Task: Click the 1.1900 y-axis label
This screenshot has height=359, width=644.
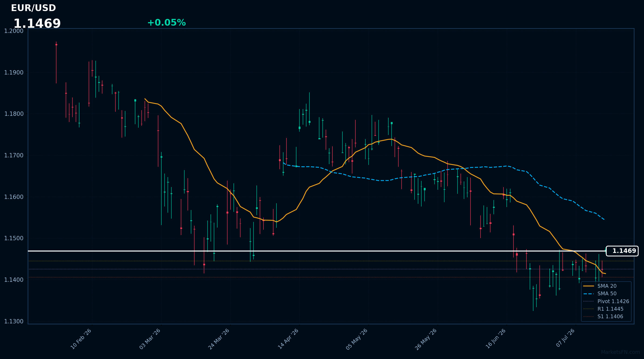Action: [14, 73]
